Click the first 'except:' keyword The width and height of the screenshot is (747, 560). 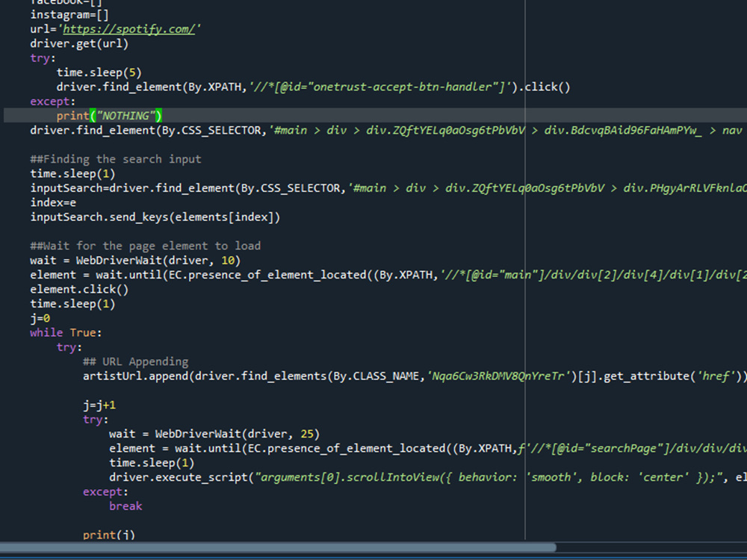(52, 102)
